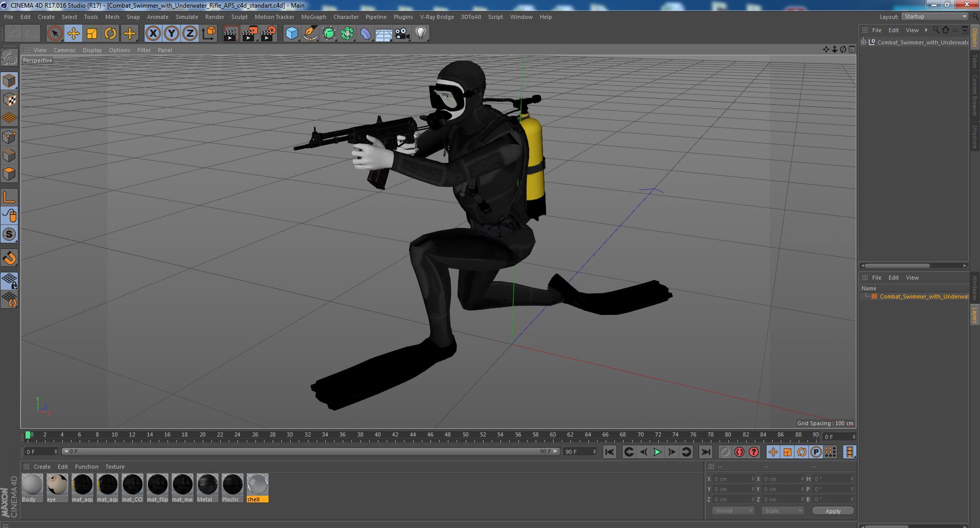Add a Camera object
The width and height of the screenshot is (980, 528).
[402, 34]
